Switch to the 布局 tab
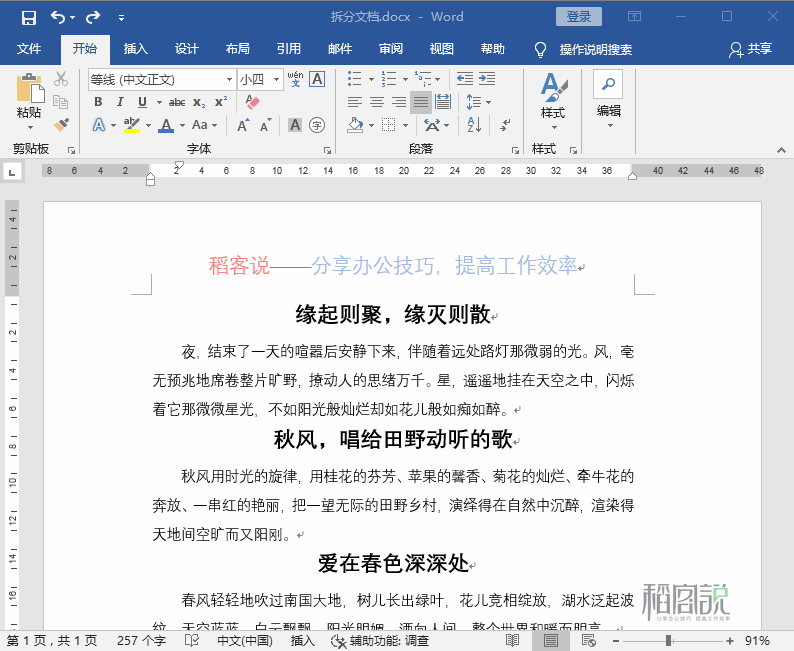This screenshot has height=651, width=794. (238, 49)
